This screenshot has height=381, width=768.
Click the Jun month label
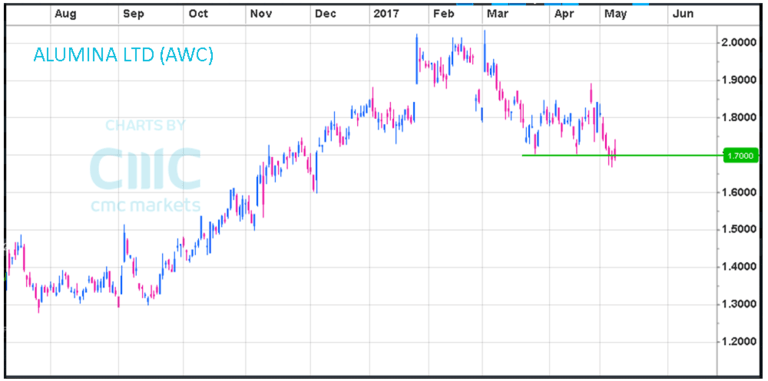[x=683, y=14]
